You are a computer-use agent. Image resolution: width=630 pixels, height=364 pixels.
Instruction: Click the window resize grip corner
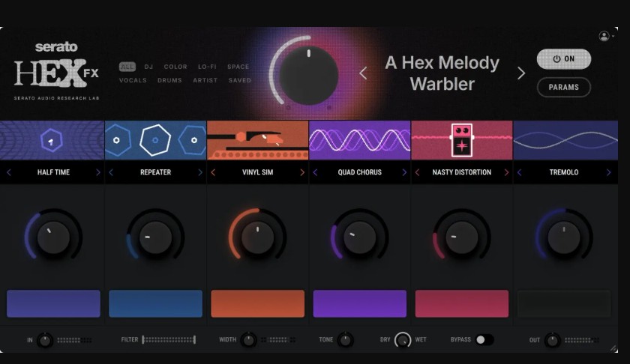click(x=614, y=349)
